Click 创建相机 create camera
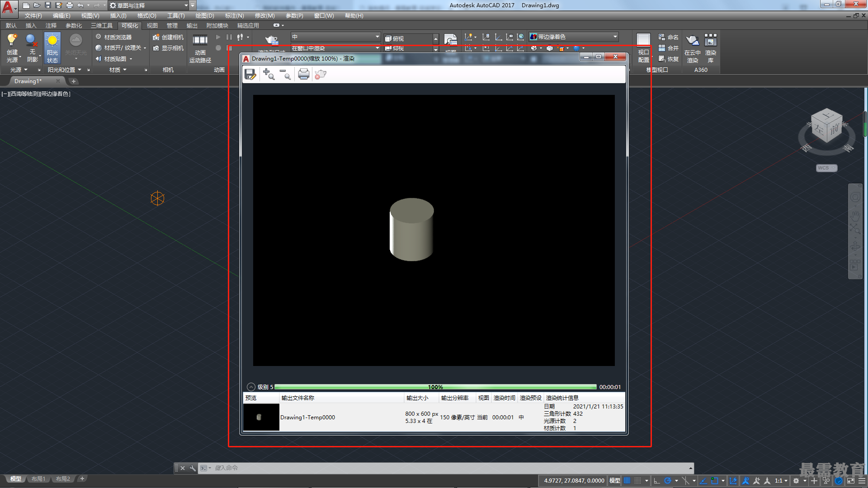The height and width of the screenshot is (488, 868). pyautogui.click(x=168, y=37)
